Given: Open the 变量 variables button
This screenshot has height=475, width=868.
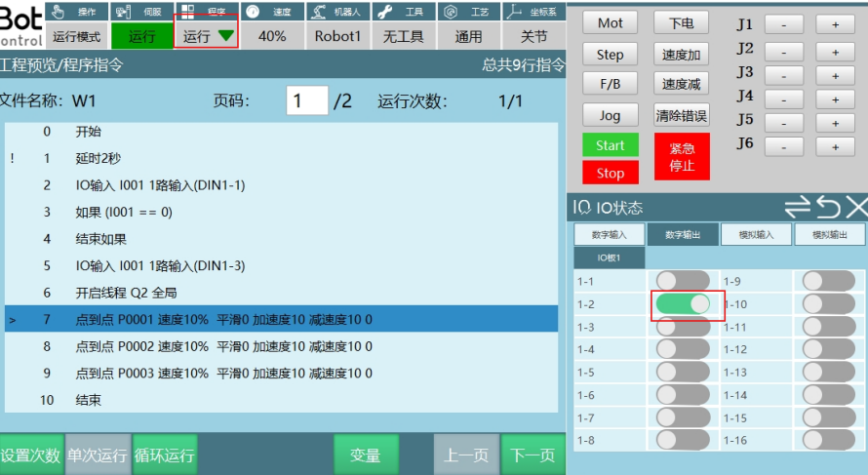Looking at the screenshot, I should pos(366,455).
